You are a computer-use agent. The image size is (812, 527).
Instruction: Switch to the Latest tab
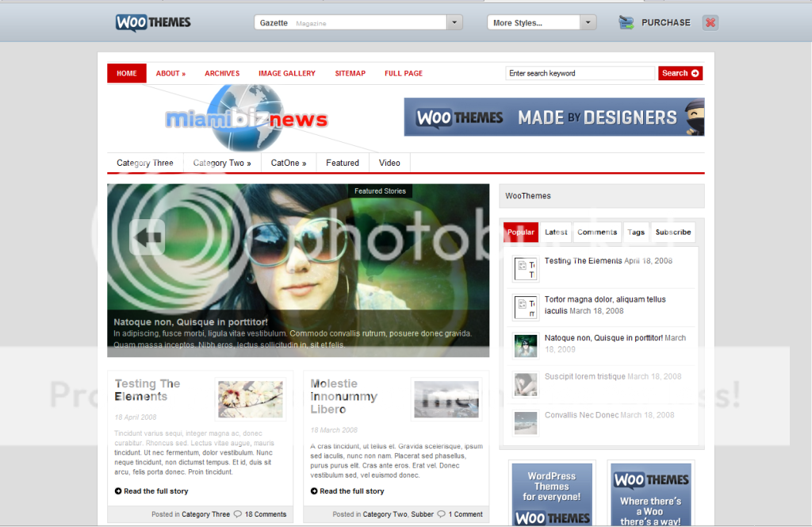556,232
